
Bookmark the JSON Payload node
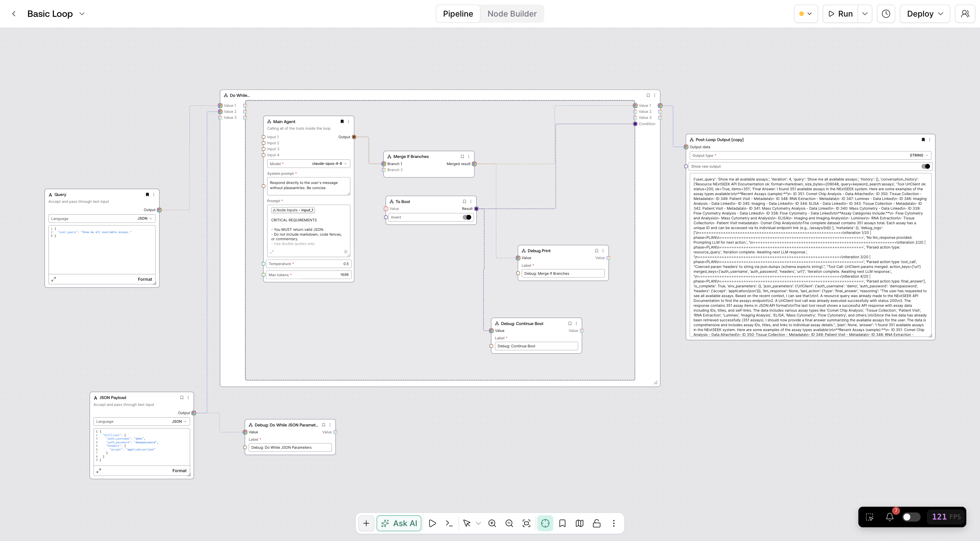(182, 398)
